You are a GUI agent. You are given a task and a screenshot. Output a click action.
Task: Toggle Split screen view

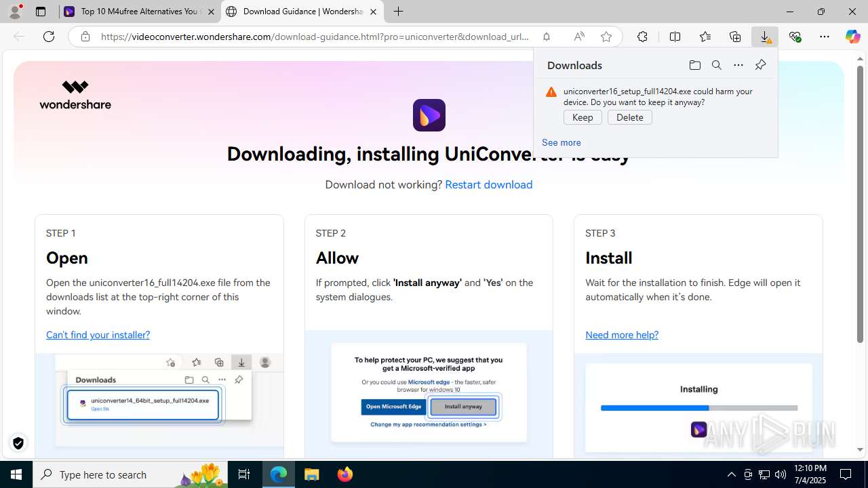pyautogui.click(x=675, y=37)
